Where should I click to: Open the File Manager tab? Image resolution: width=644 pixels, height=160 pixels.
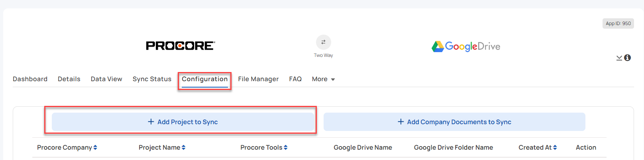[258, 79]
